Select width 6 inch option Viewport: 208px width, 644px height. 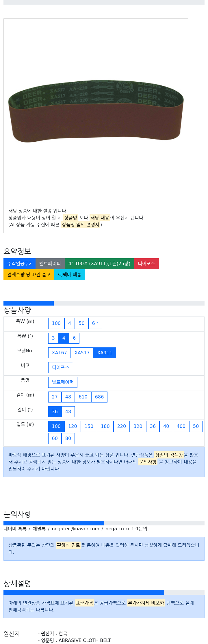point(74,338)
